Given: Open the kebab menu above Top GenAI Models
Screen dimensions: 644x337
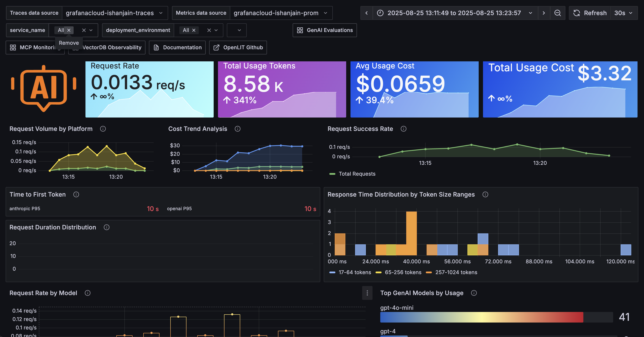Looking at the screenshot, I should (367, 293).
